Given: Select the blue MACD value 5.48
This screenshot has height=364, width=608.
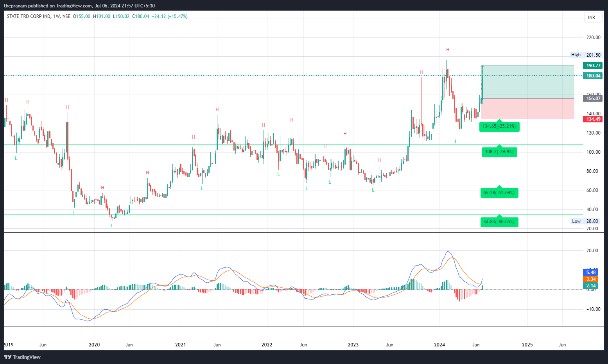Looking at the screenshot, I should (591, 273).
